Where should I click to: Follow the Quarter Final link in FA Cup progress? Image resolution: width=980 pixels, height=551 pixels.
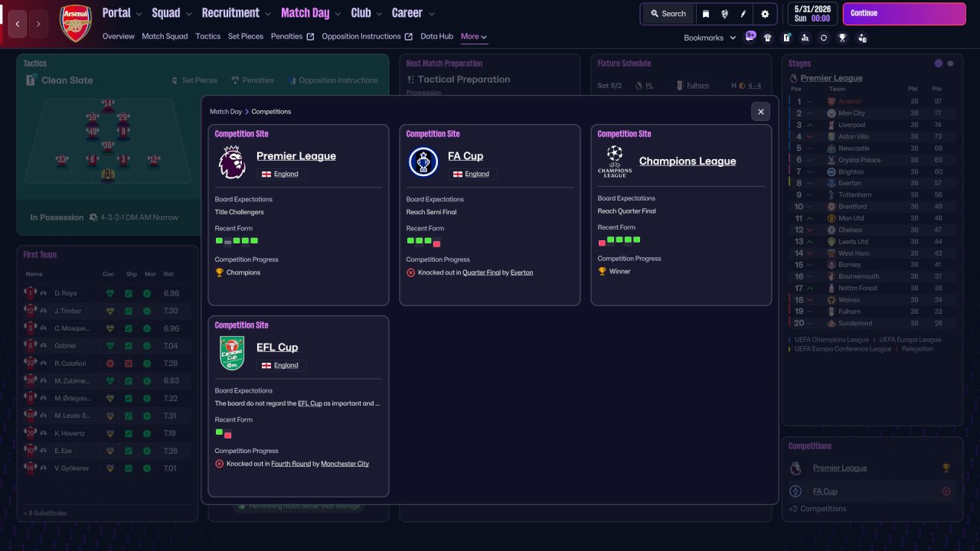(482, 272)
